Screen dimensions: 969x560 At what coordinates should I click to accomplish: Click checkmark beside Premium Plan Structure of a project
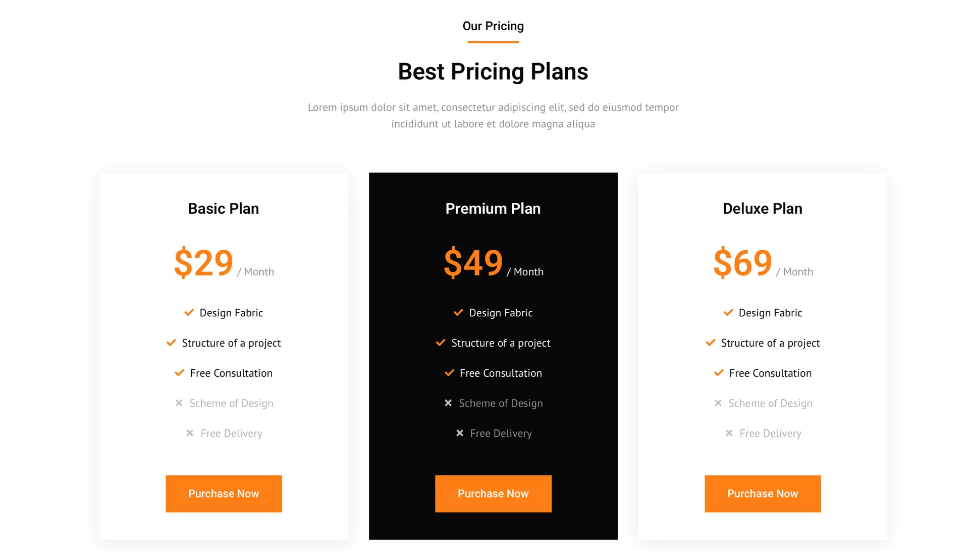click(441, 343)
